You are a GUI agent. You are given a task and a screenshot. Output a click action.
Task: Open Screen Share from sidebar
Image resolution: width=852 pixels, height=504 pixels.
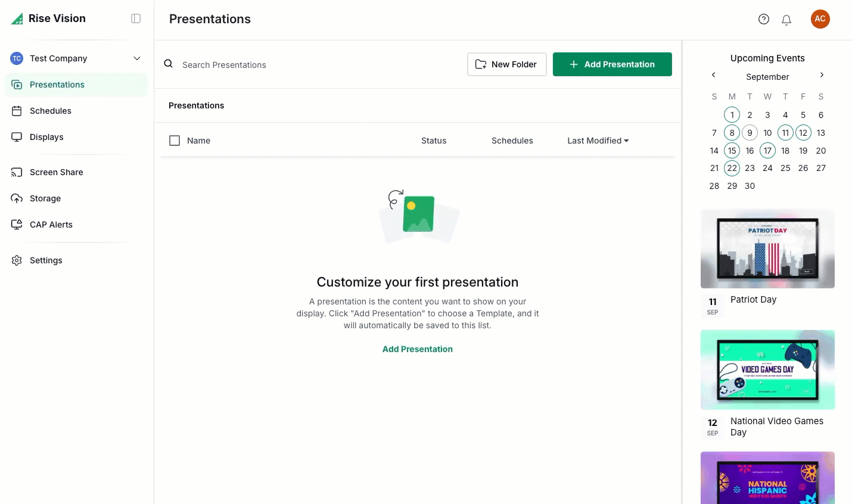click(56, 172)
